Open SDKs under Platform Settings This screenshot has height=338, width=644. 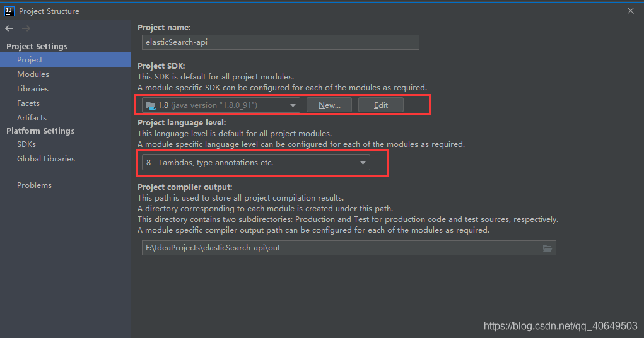(x=26, y=144)
